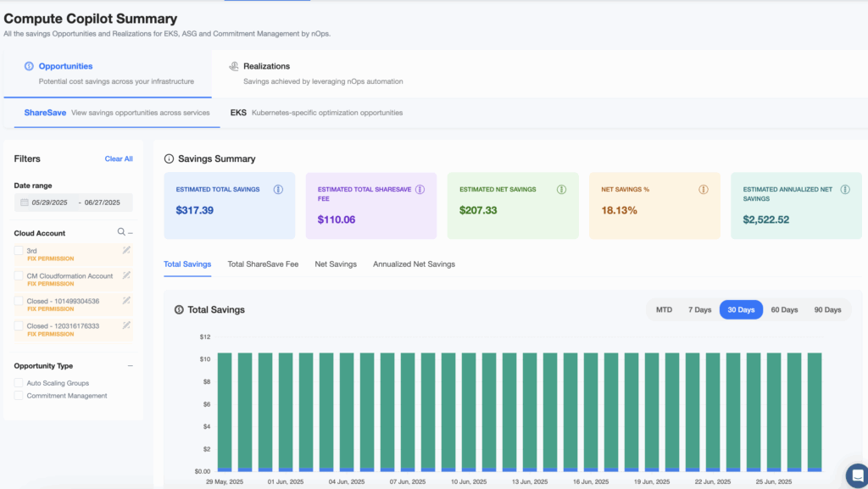
Task: Click FIX PERMISSION under 3rd account
Action: click(50, 258)
